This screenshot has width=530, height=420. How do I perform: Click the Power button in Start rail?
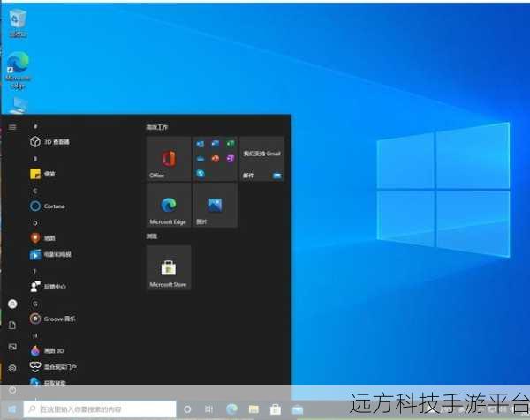[12, 390]
